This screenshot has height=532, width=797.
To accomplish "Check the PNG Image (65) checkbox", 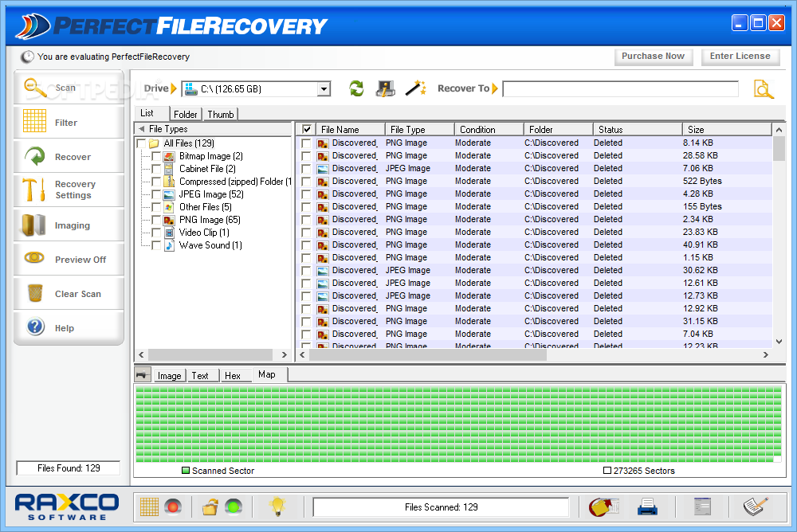I will (156, 220).
